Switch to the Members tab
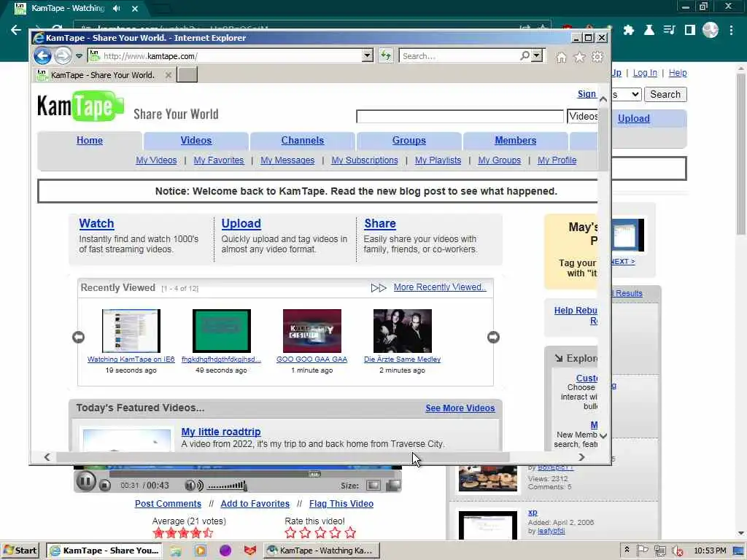 point(516,141)
